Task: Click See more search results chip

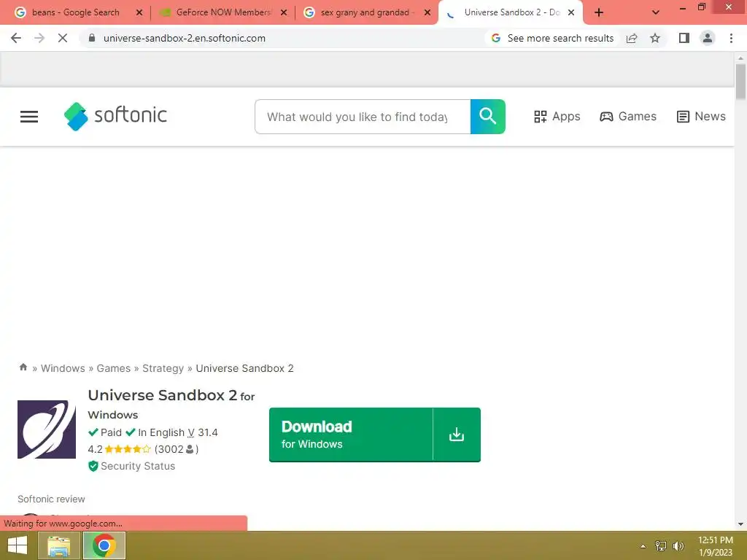Action: click(x=553, y=38)
